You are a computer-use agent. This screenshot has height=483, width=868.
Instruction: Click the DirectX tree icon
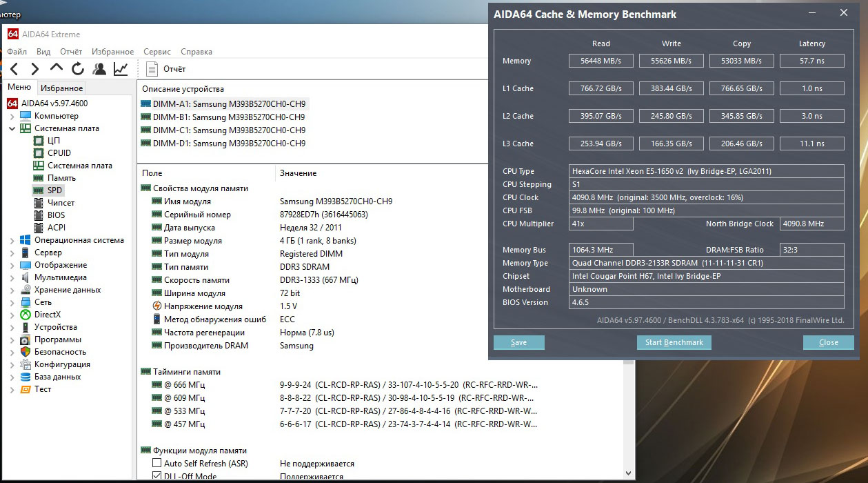pyautogui.click(x=26, y=315)
